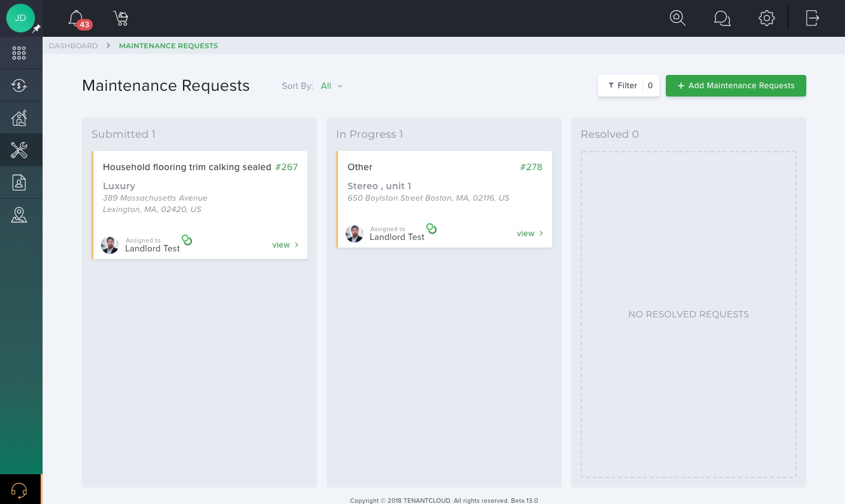Open view link on Household flooring card
The height and width of the screenshot is (504, 845).
click(285, 245)
